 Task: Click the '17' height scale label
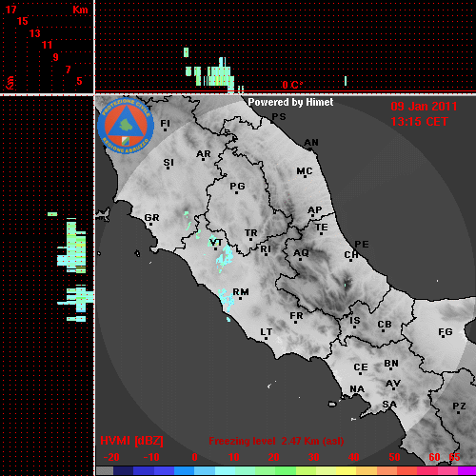10,10
